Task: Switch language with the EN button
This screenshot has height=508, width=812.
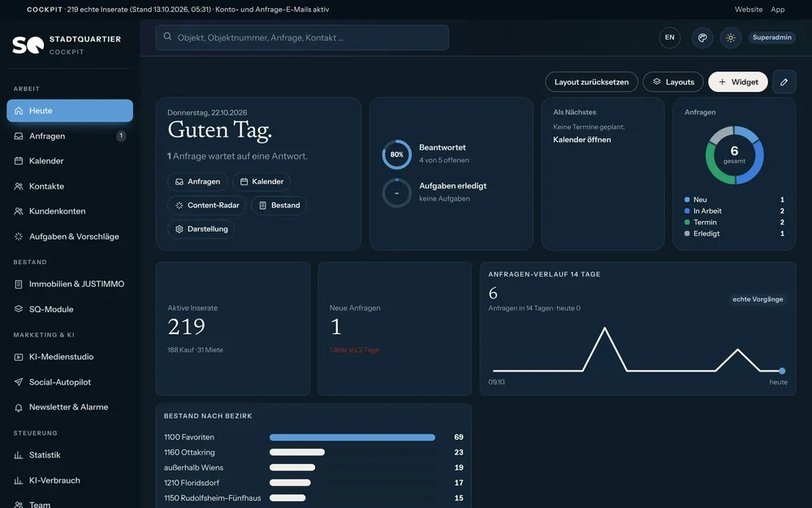Action: coord(670,38)
